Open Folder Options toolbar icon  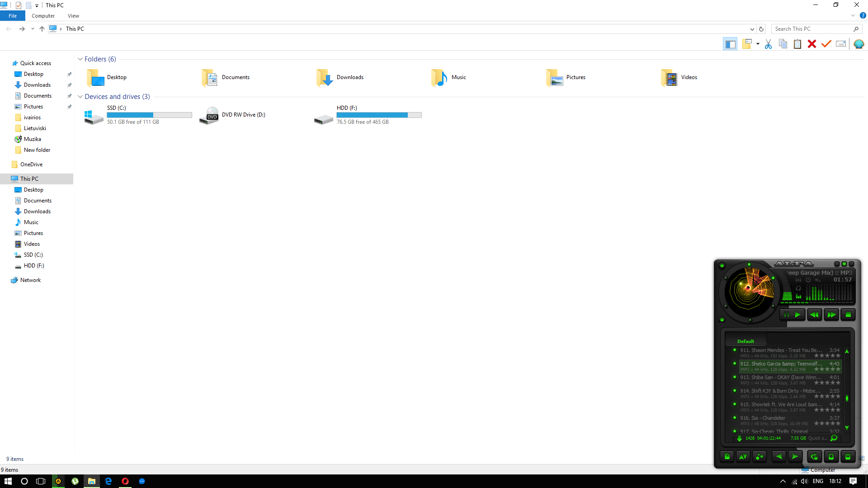click(747, 44)
